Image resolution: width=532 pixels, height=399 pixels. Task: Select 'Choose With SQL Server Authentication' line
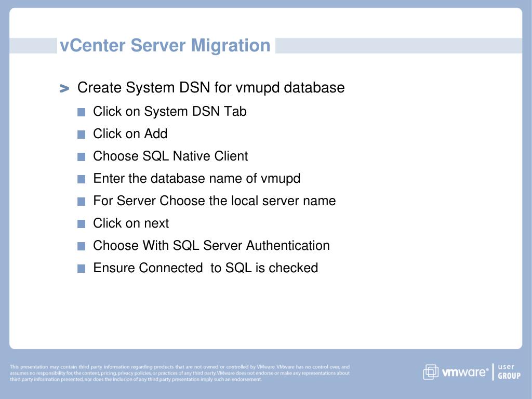[211, 246]
